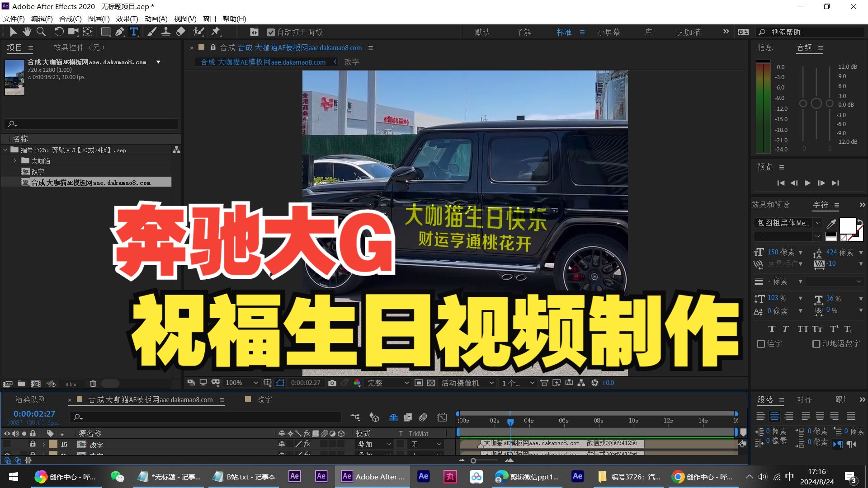
Task: Open the 100% magnification dropdown
Action: (x=241, y=383)
